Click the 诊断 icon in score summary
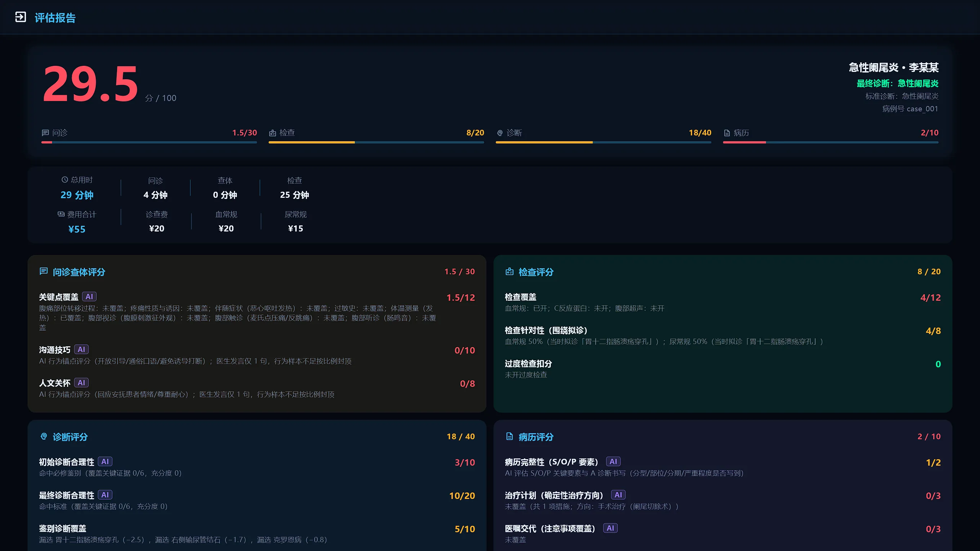The width and height of the screenshot is (980, 551). (x=500, y=133)
